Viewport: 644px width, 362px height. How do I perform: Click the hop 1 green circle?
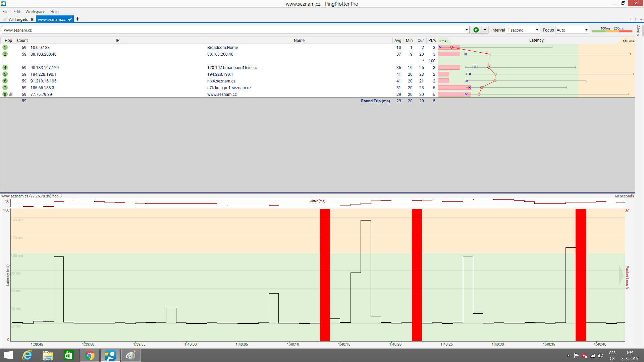click(x=5, y=48)
